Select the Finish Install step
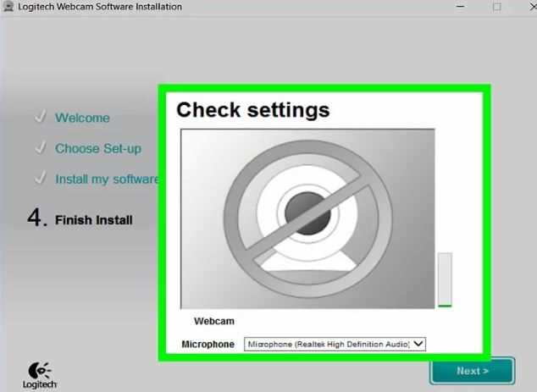 93,220
